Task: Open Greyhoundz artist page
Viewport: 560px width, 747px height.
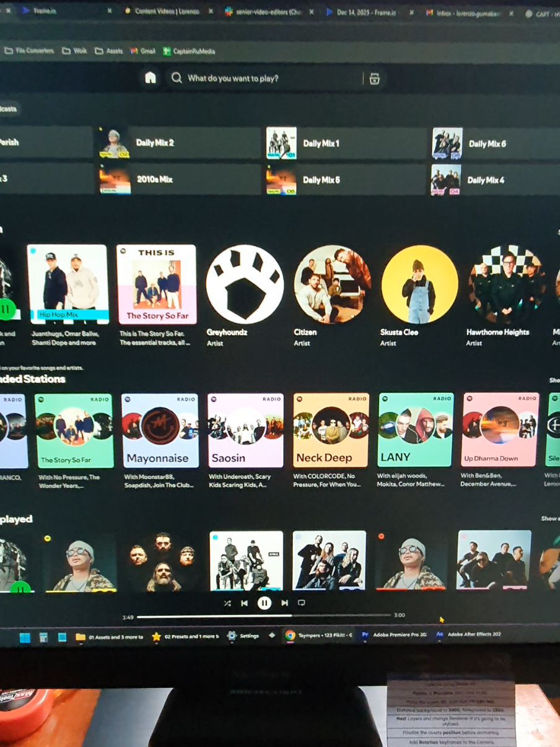Action: 245,284
